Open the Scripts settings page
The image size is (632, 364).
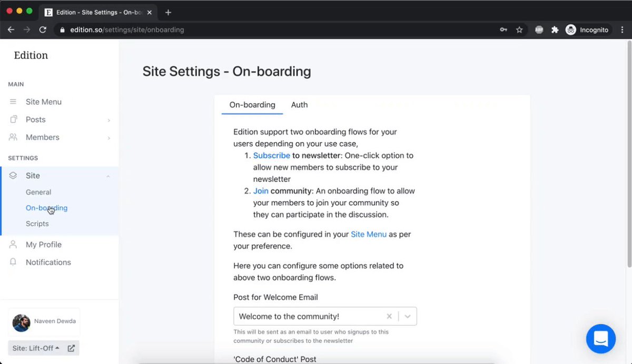tap(37, 224)
